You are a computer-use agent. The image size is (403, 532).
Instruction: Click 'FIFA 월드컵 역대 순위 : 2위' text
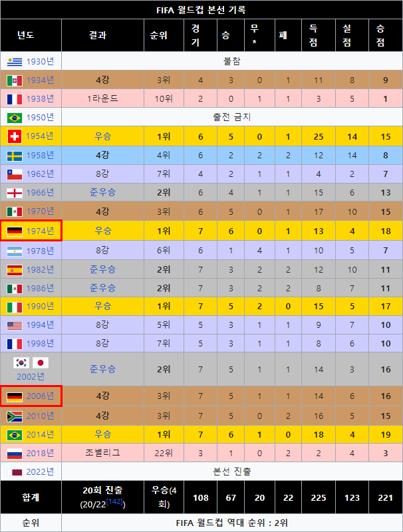232,523
